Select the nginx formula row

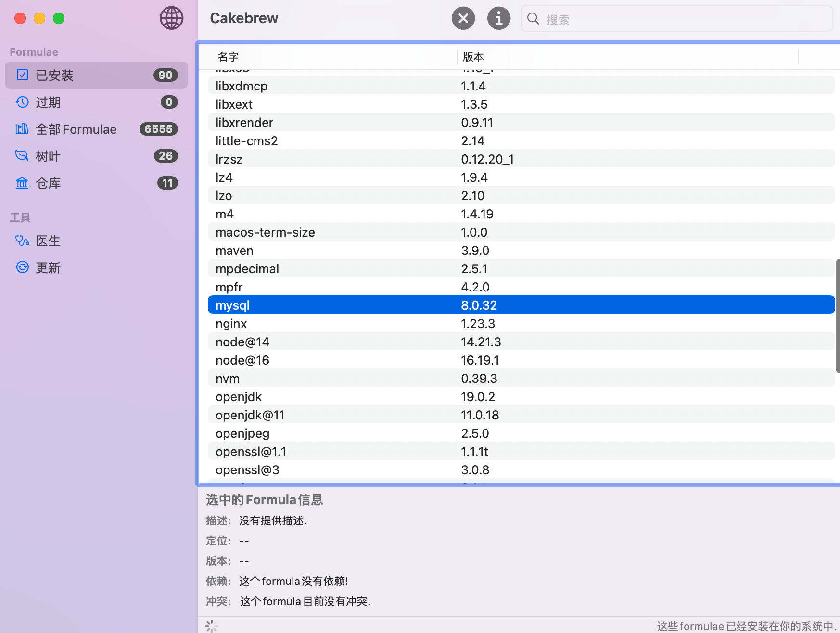521,324
